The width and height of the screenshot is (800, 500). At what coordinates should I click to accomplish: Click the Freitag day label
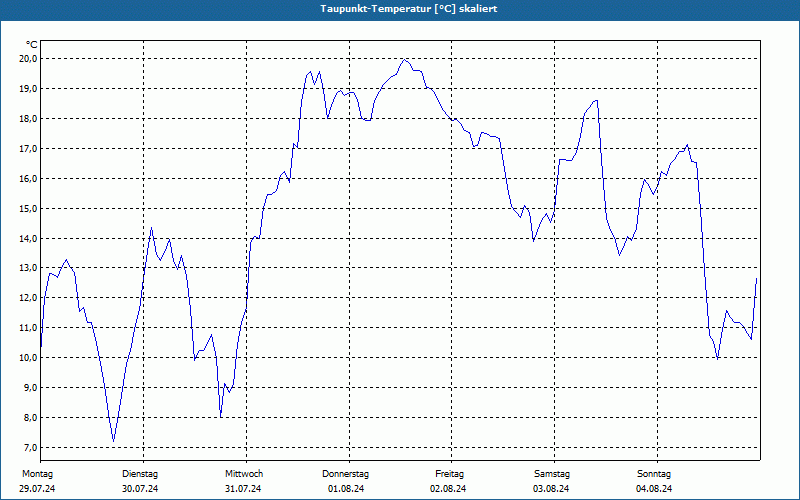click(x=449, y=474)
